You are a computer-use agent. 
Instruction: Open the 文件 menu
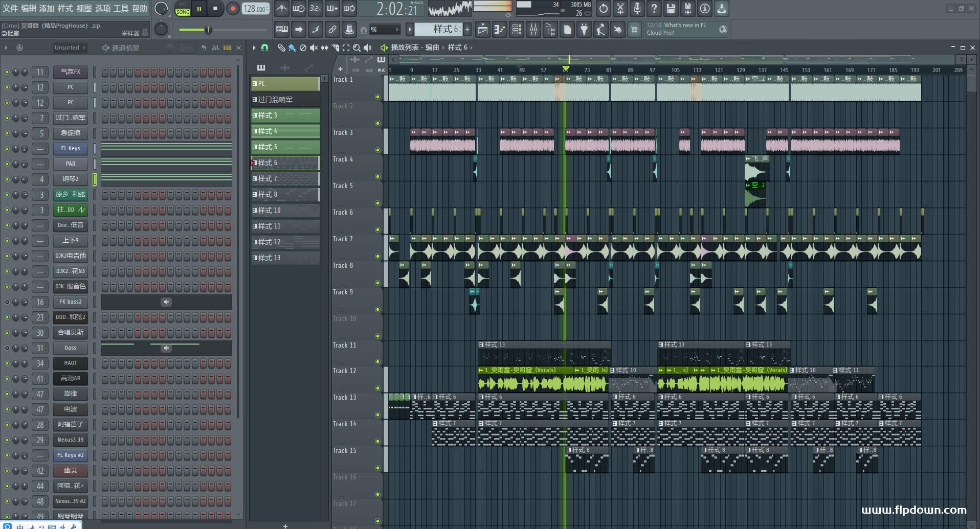coord(10,9)
